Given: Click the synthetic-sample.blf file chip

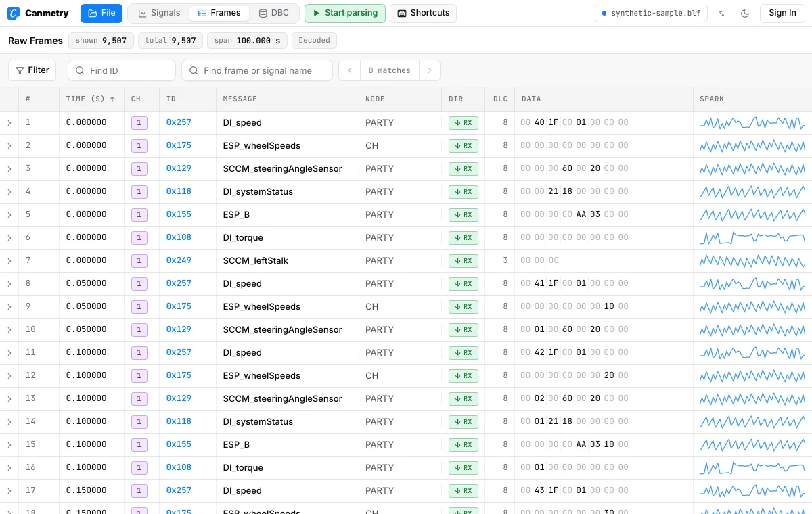Looking at the screenshot, I should coord(652,14).
